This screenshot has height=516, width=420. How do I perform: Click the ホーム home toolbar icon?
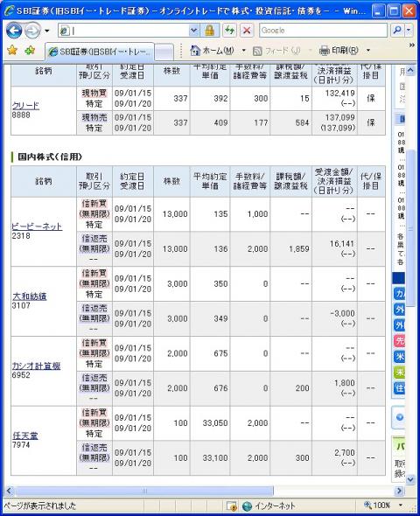[x=213, y=51]
